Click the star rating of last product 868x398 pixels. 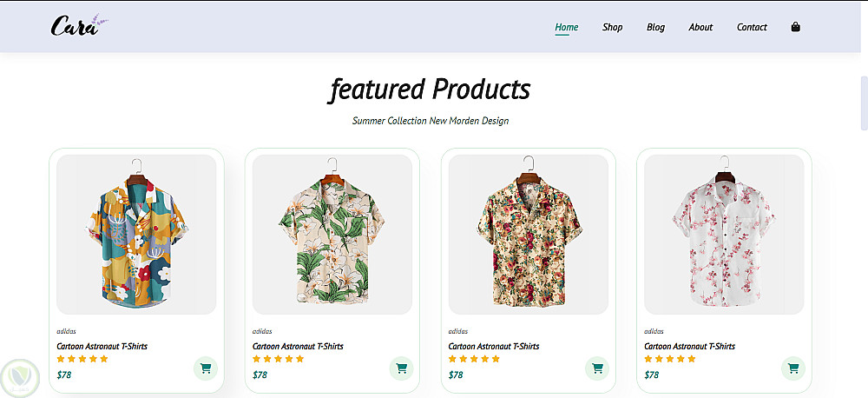coord(670,358)
